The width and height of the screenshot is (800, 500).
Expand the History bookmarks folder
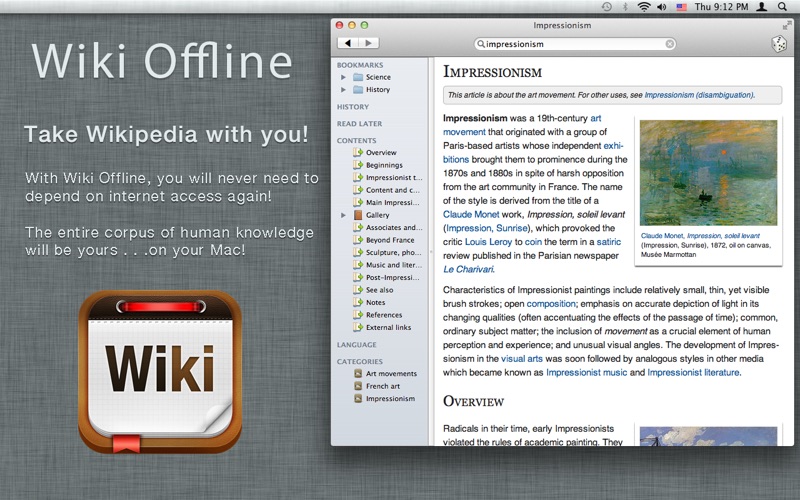click(343, 89)
